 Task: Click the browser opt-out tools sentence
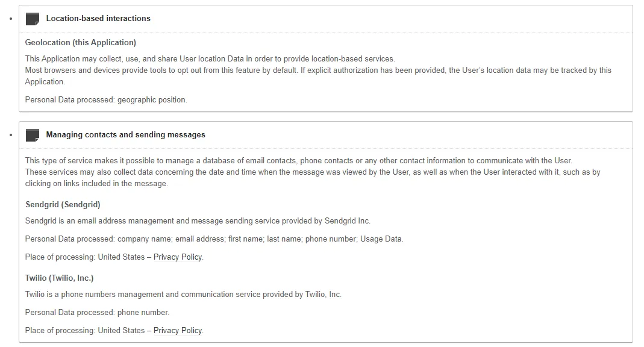(x=318, y=70)
